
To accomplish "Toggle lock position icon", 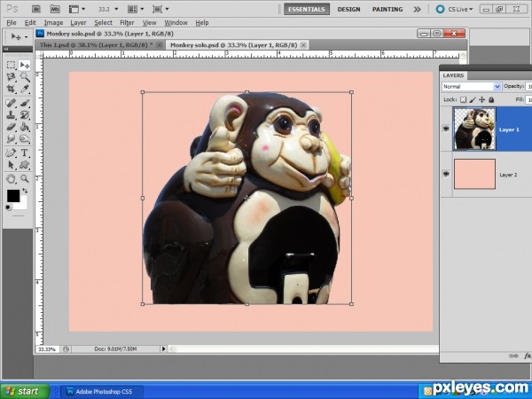I will (481, 99).
